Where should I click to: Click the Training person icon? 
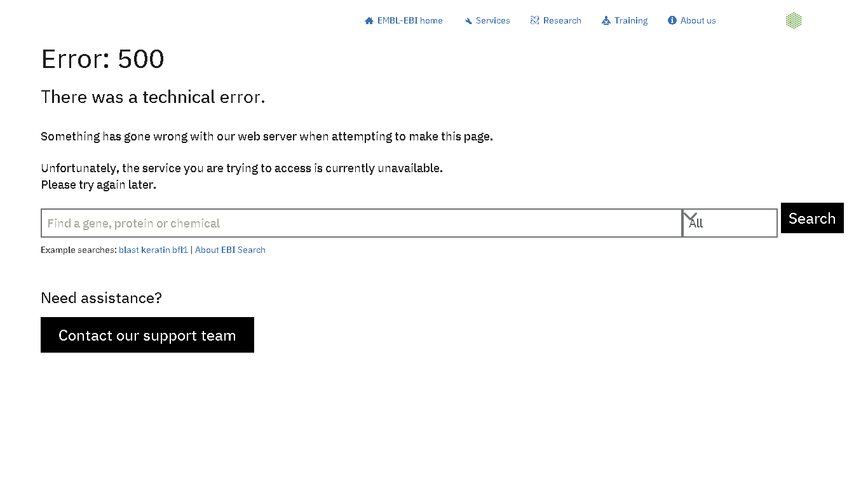606,20
